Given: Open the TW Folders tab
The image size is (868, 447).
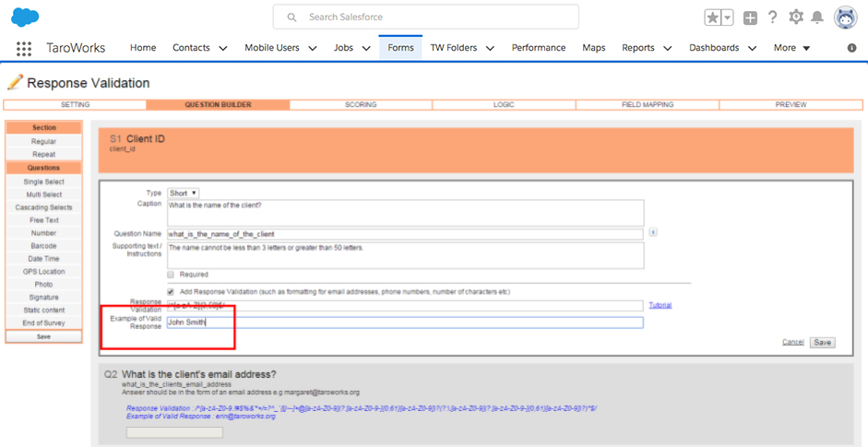Looking at the screenshot, I should point(454,48).
